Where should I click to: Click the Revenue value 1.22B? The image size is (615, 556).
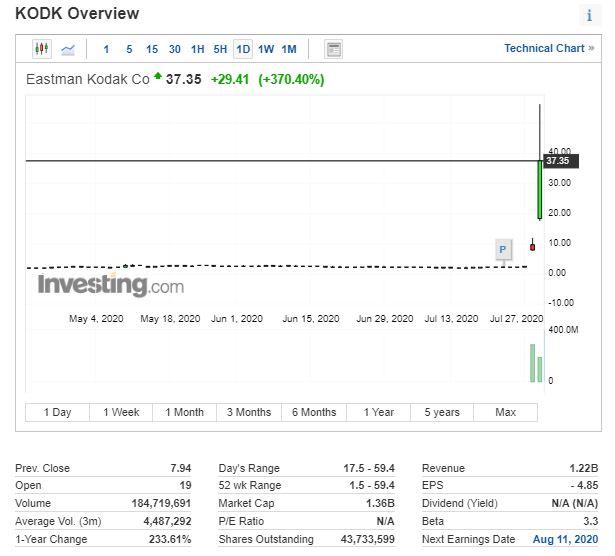584,468
